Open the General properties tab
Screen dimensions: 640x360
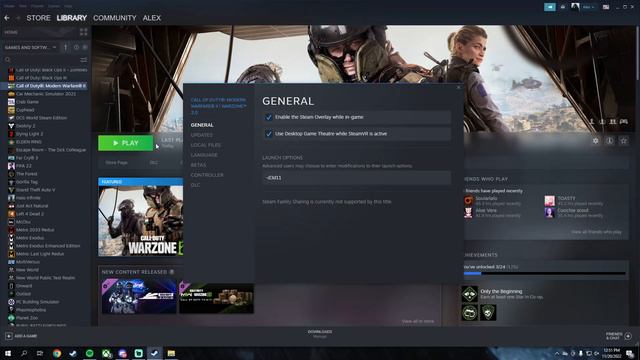202,125
